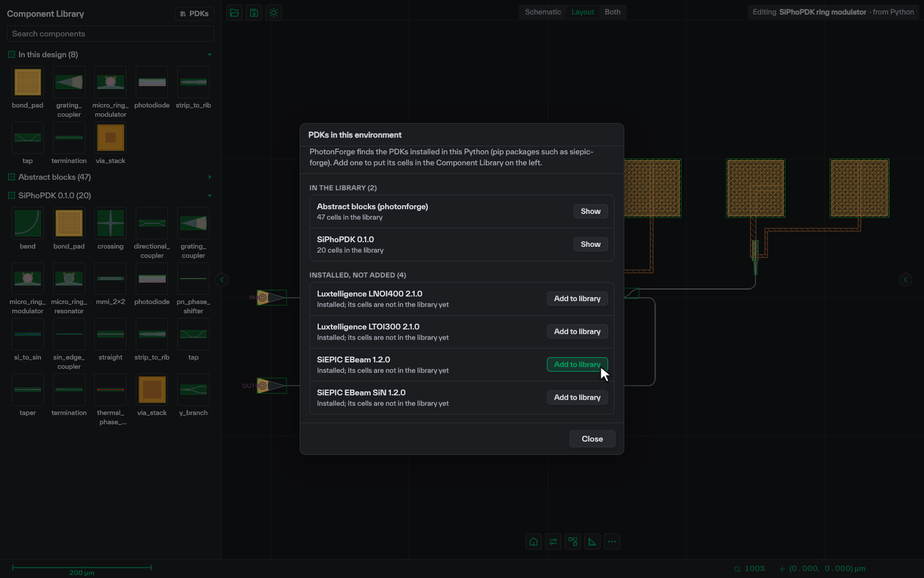
Task: Pick the sin_edge_coupler component
Action: coord(69,334)
